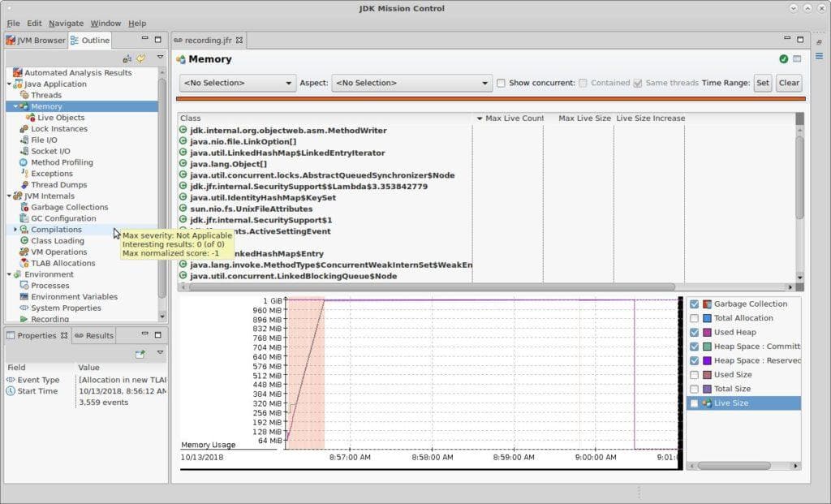Image resolution: width=831 pixels, height=504 pixels.
Task: Click the table layout icon beside green check
Action: point(797,58)
